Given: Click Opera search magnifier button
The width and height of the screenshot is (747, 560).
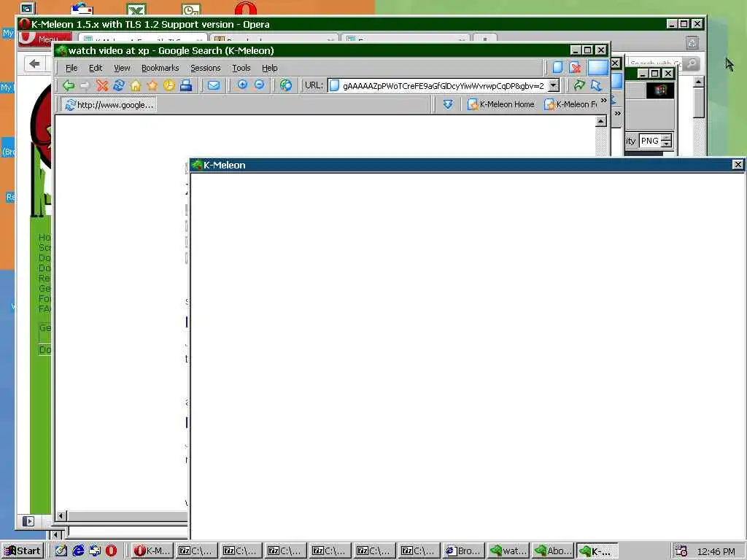Looking at the screenshot, I should click(x=692, y=63).
